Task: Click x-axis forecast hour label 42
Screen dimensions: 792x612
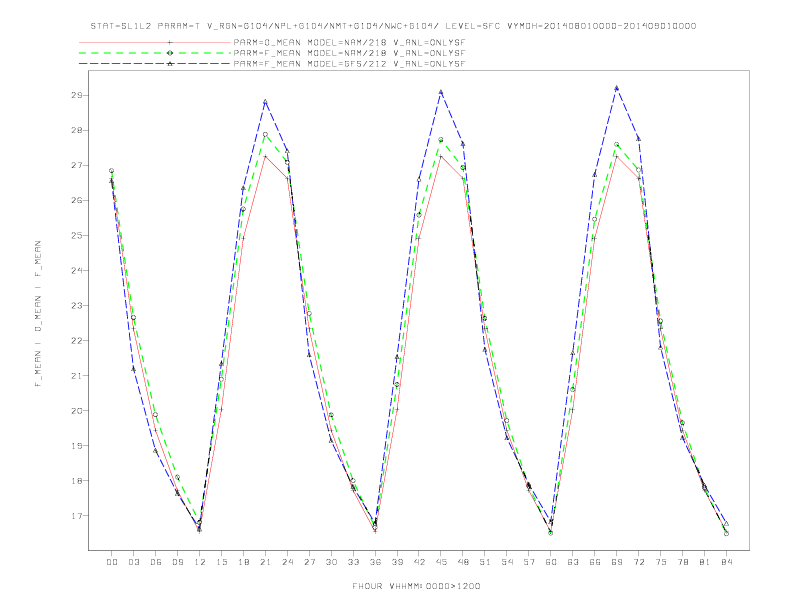Action: click(419, 562)
